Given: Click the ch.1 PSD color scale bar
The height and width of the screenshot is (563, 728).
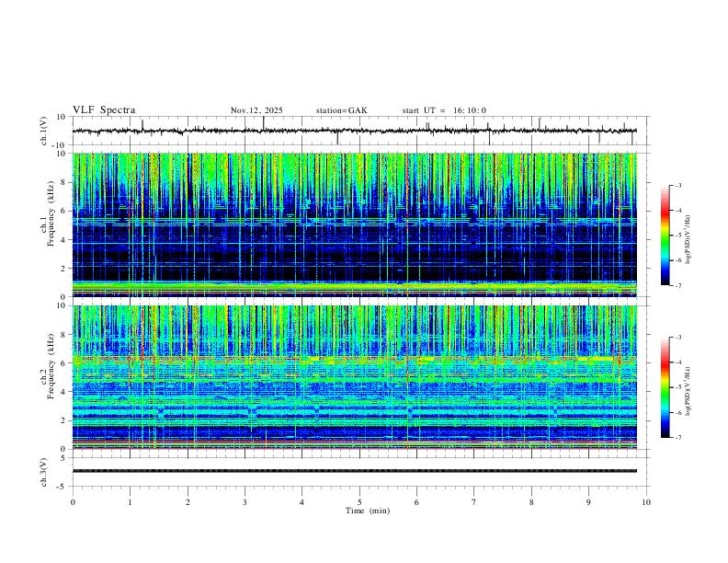Looking at the screenshot, I should 665,236.
